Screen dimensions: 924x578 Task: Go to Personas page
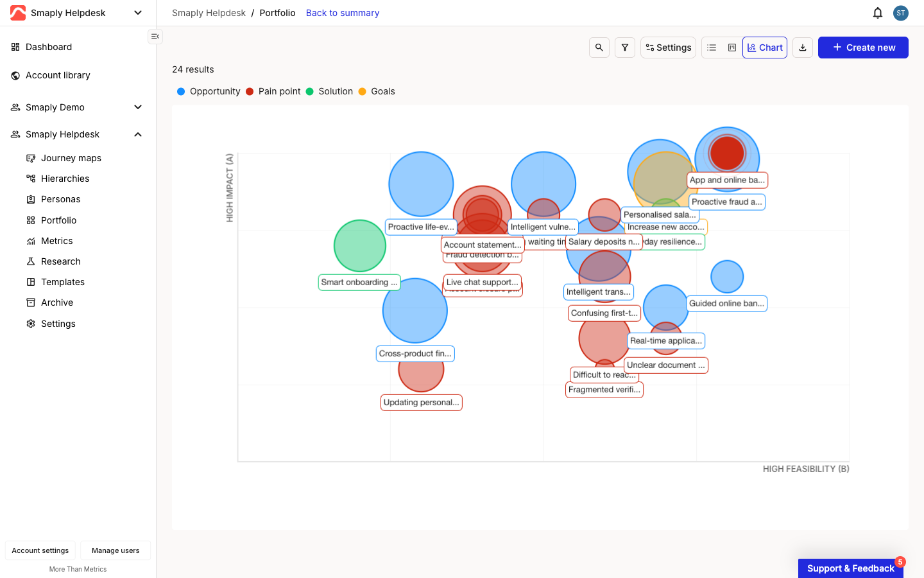pyautogui.click(x=60, y=199)
